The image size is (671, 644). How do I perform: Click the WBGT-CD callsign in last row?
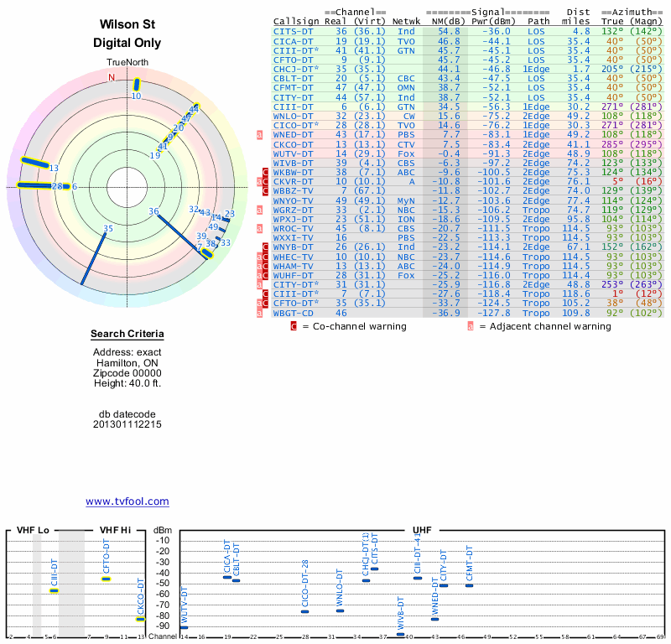pos(294,313)
